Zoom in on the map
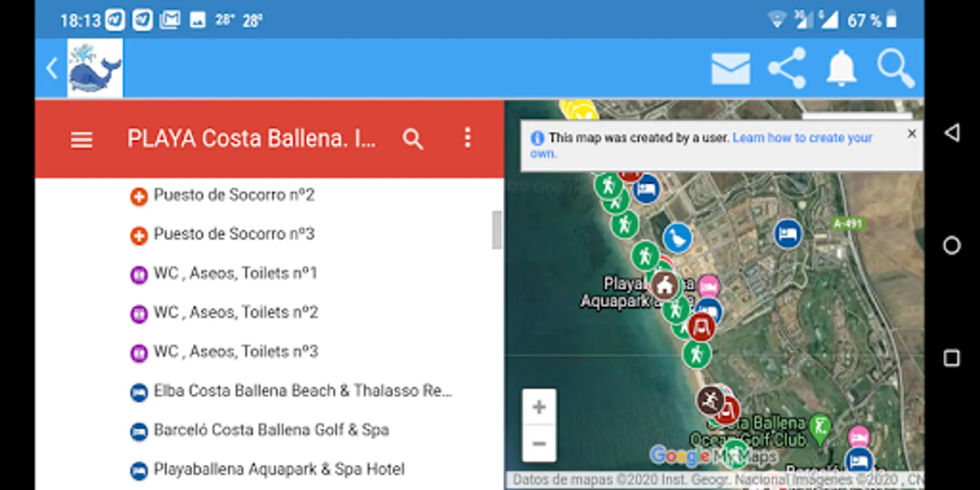Viewport: 980px width, 490px height. coord(539,407)
